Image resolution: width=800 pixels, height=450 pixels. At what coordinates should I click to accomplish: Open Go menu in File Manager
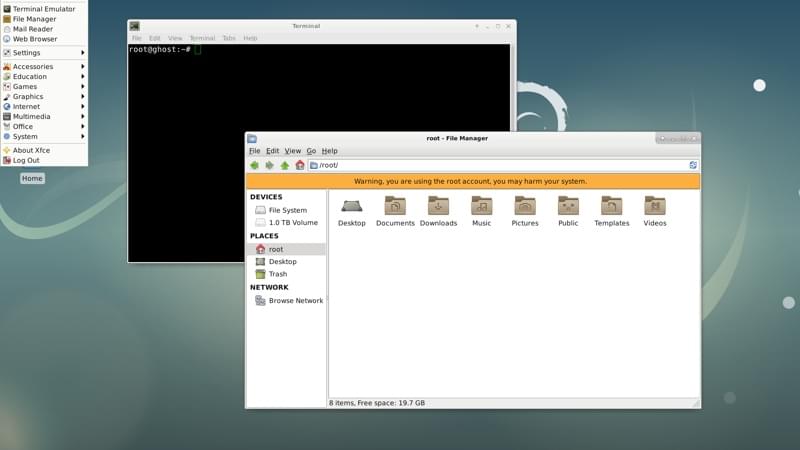(311, 151)
